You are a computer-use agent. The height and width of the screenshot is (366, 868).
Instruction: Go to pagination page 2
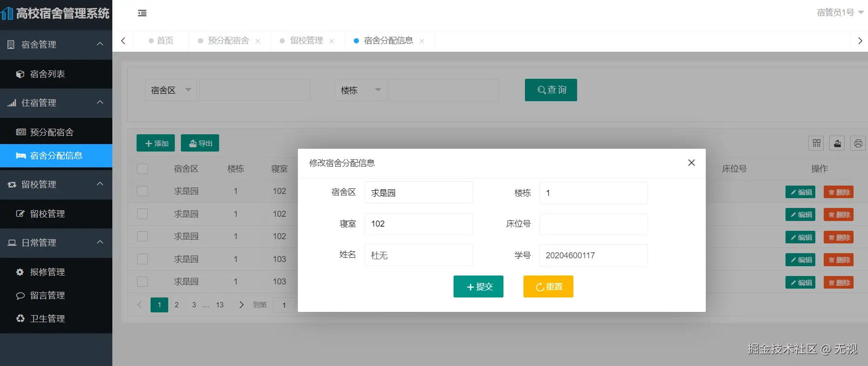(x=177, y=305)
